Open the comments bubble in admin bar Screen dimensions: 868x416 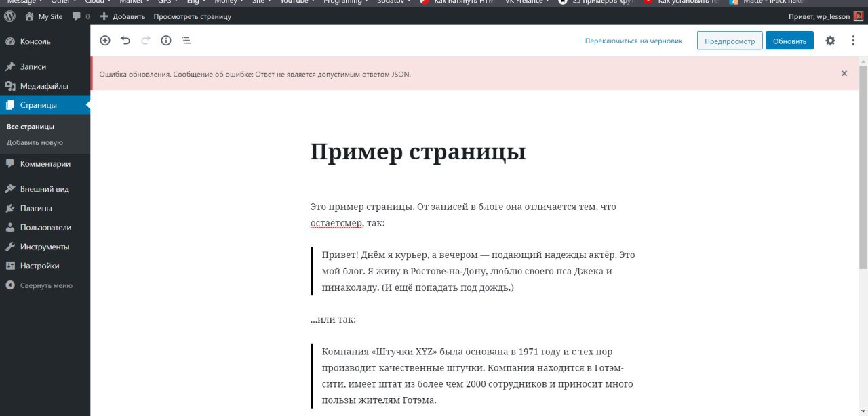[81, 16]
